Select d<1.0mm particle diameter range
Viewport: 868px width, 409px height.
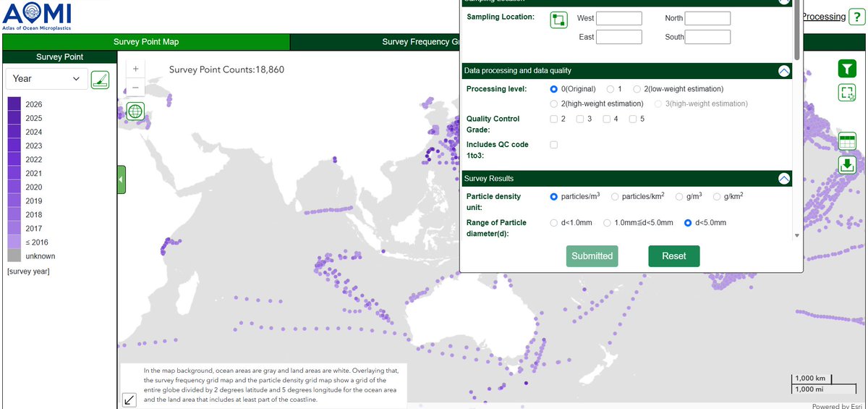coord(554,223)
